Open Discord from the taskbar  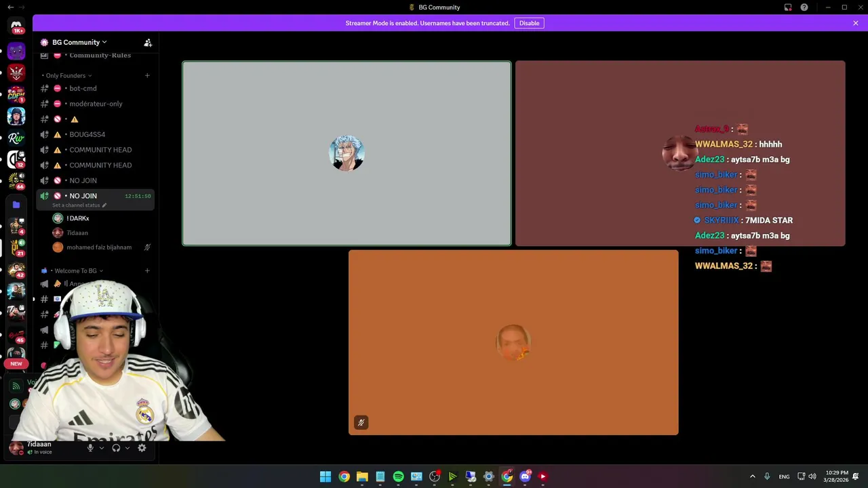tap(525, 476)
